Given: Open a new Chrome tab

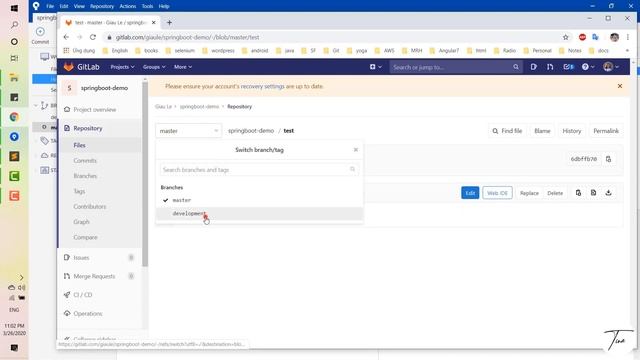Looking at the screenshot, I should click(x=169, y=22).
